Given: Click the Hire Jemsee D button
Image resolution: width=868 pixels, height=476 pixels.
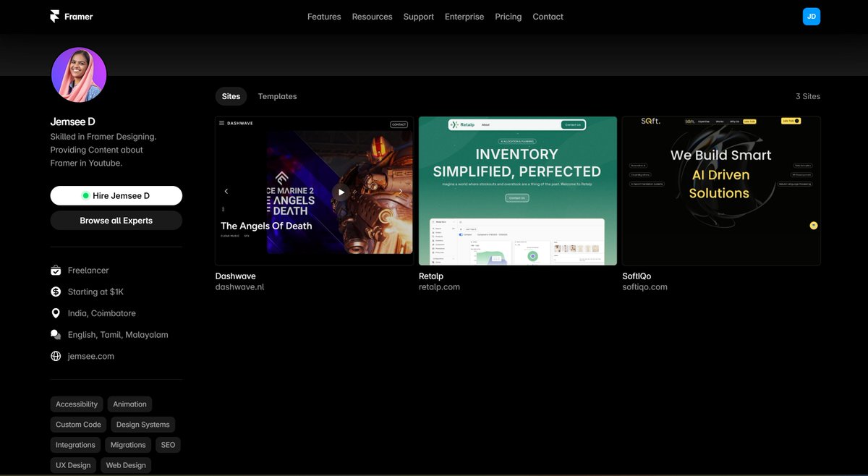Looking at the screenshot, I should tap(116, 196).
